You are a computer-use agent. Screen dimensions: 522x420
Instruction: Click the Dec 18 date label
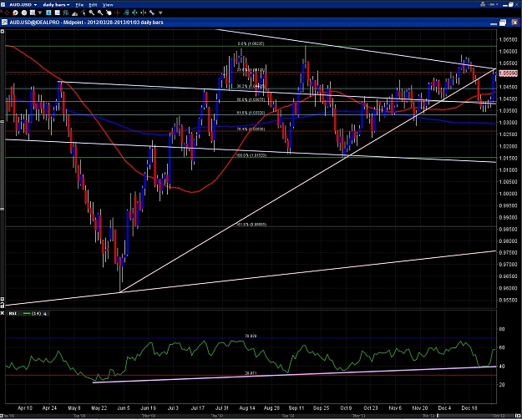point(469,407)
